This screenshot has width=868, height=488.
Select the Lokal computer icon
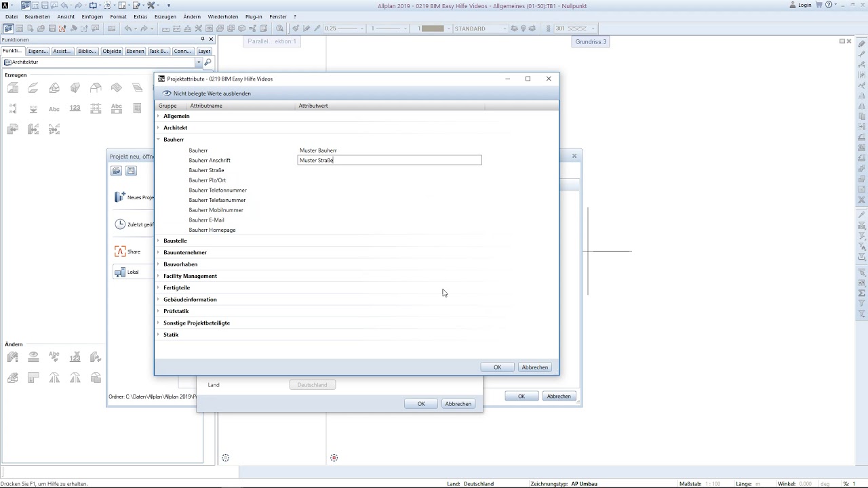click(x=120, y=272)
